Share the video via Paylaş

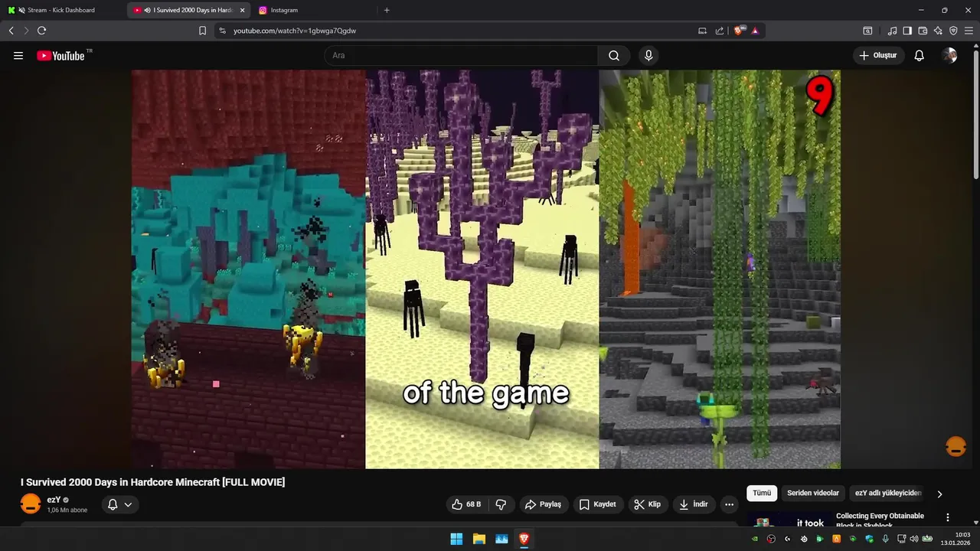(543, 504)
